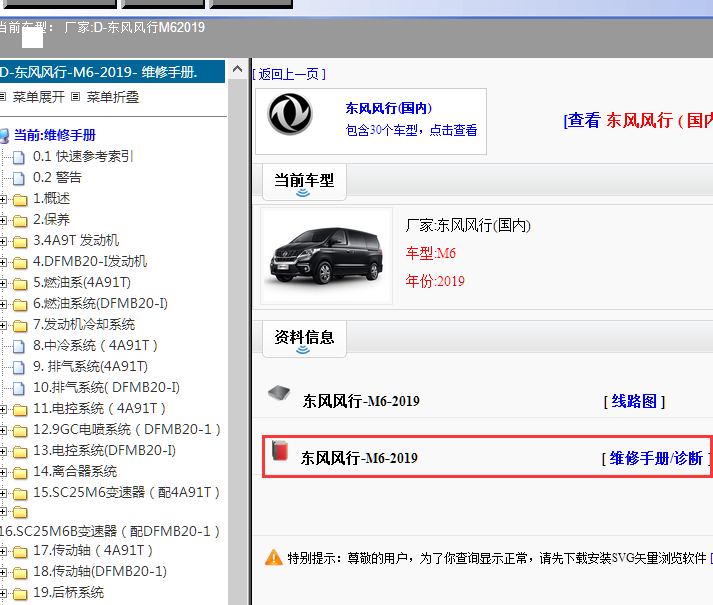
Task: Select tree item 7.发动机冷却系统
Action: click(84, 324)
